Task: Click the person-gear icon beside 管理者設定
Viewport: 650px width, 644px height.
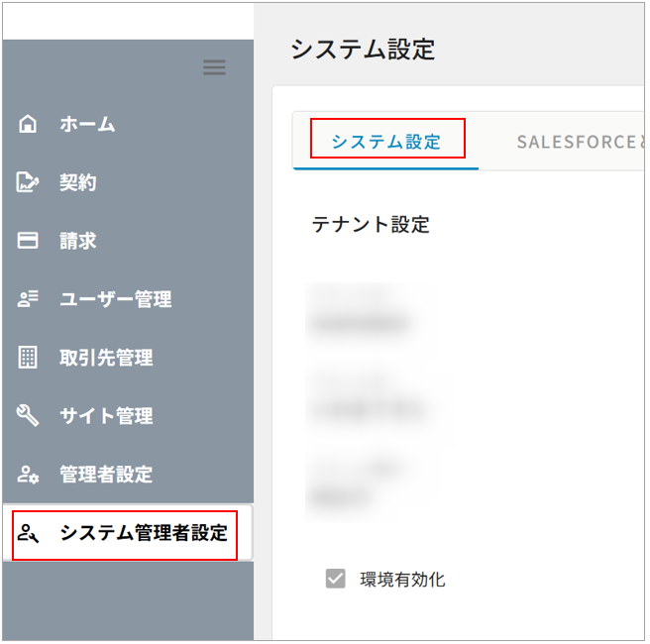Action: [x=28, y=475]
